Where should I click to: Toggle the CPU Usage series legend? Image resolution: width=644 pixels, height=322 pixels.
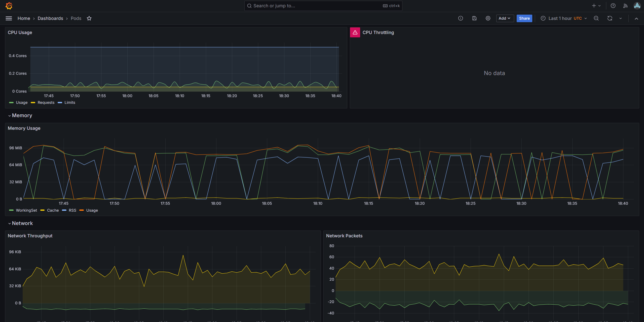22,103
